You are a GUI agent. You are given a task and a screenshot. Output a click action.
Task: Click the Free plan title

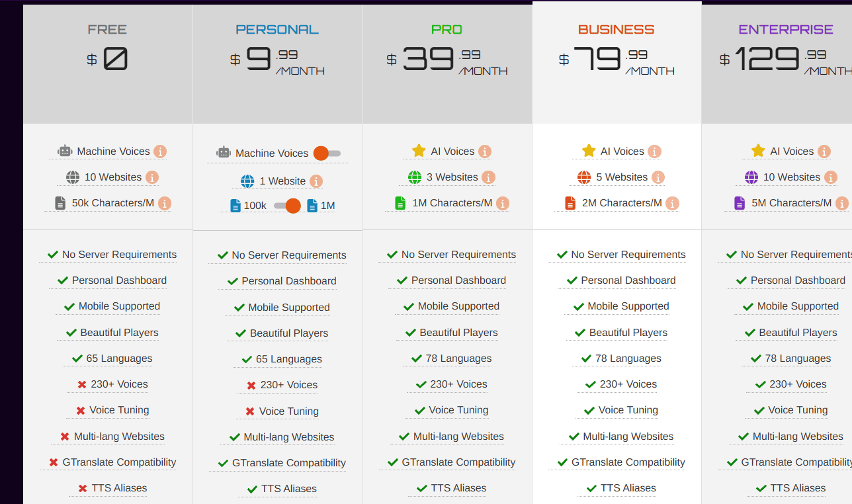click(x=107, y=30)
